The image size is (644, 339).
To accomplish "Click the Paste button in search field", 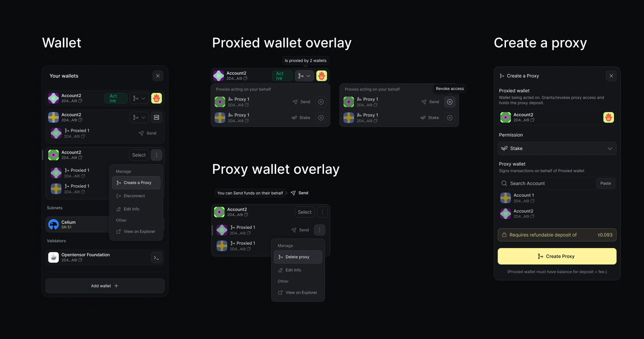I will [605, 183].
